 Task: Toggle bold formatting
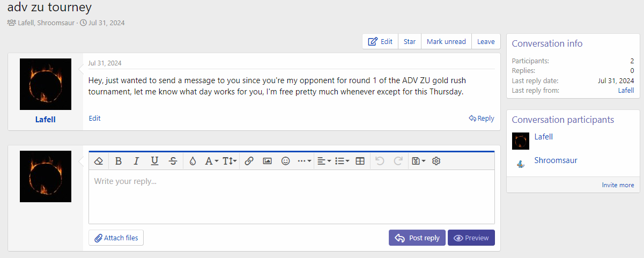119,161
